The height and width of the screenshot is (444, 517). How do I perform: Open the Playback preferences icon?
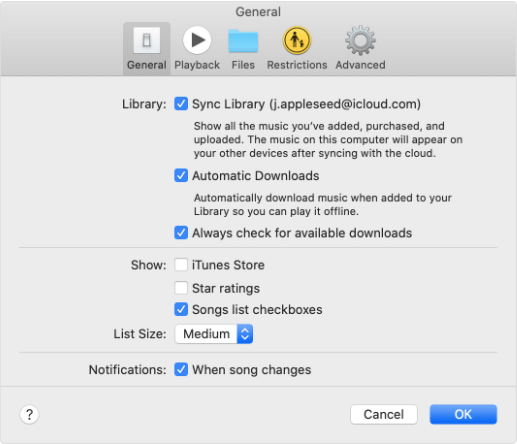tap(197, 40)
